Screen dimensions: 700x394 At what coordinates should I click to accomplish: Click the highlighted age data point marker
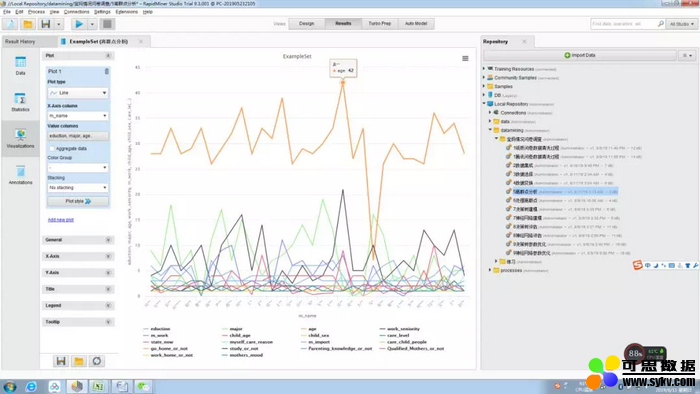click(343, 83)
